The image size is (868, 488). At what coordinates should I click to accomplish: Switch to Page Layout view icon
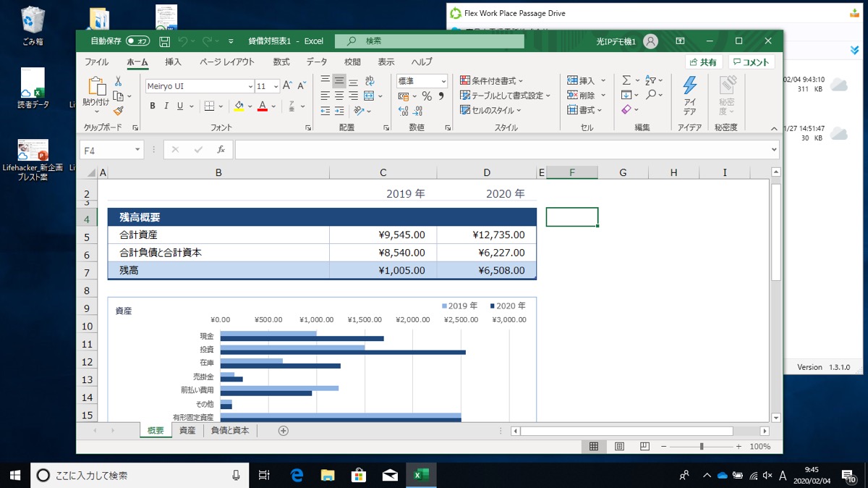(x=619, y=447)
